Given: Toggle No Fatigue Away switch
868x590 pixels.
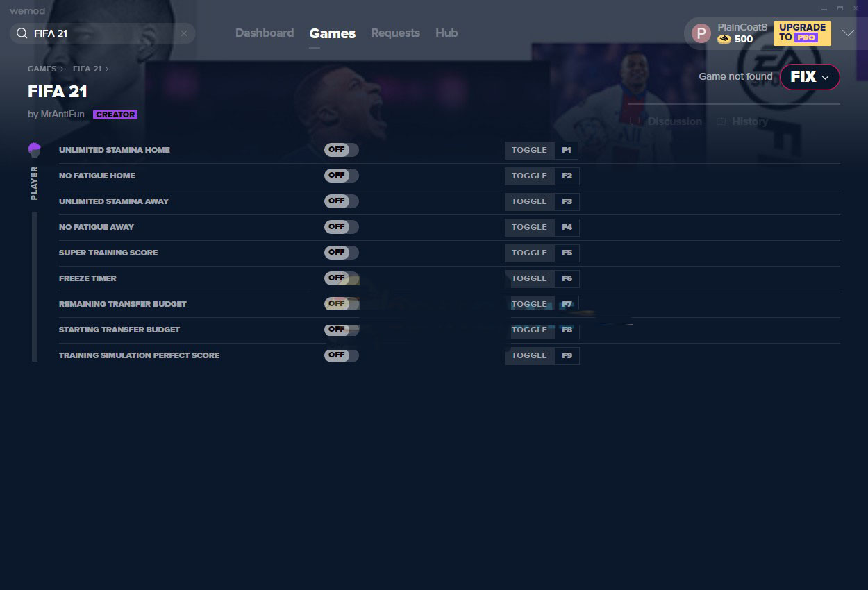Looking at the screenshot, I should (342, 227).
